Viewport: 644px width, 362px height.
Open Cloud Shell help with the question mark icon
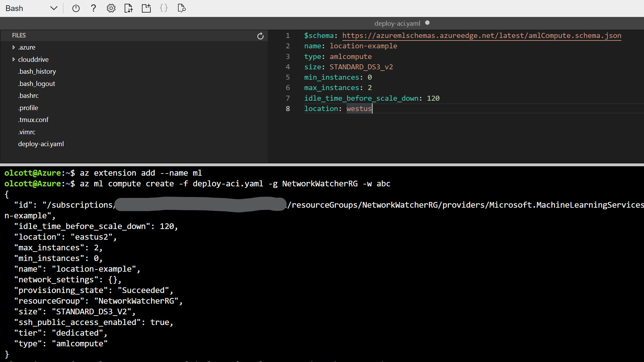94,8
